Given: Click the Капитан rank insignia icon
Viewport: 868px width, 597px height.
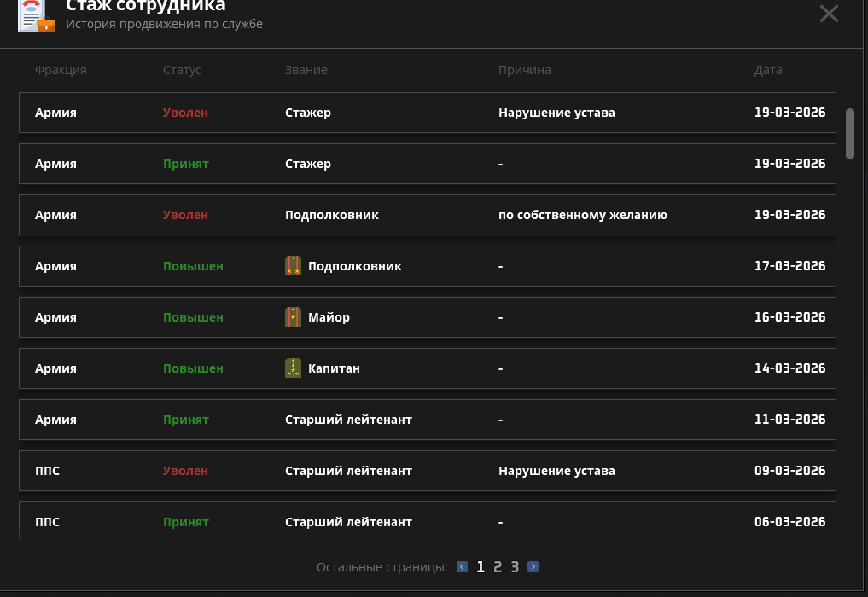Looking at the screenshot, I should [x=293, y=368].
